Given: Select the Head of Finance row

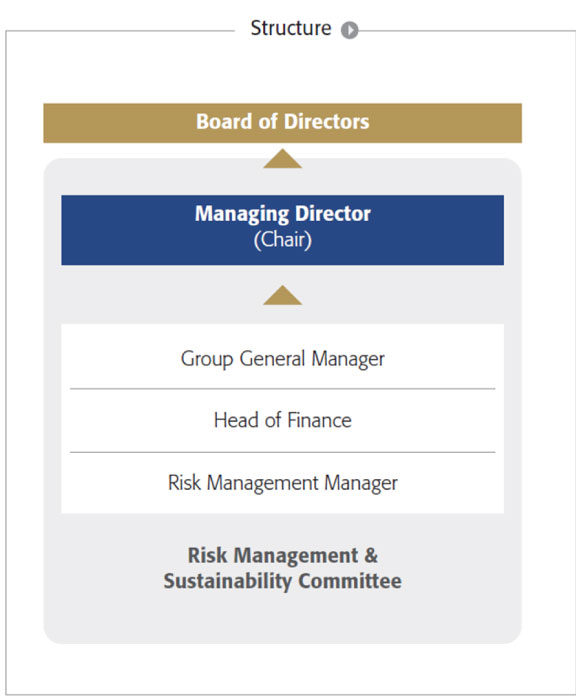Looking at the screenshot, I should click(283, 420).
